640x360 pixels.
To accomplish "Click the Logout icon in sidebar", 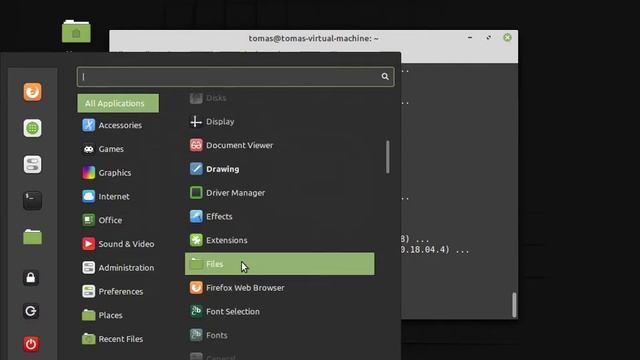I will point(31,311).
